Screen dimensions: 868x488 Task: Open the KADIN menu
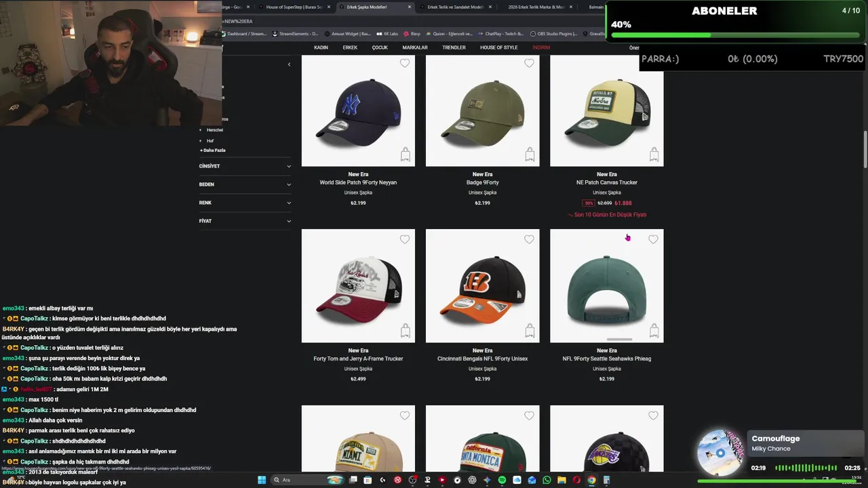321,47
